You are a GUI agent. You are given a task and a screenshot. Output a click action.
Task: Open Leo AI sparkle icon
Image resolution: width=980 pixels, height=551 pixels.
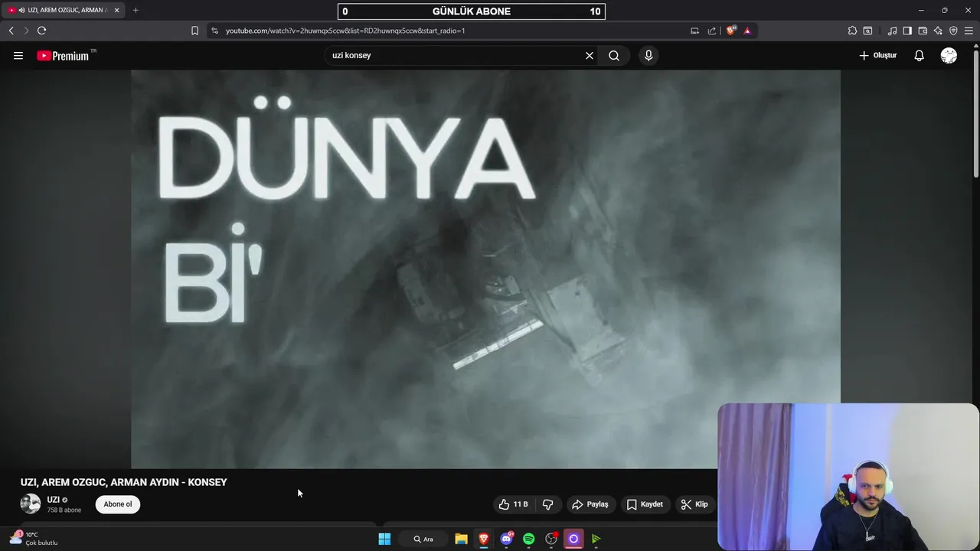938,31
